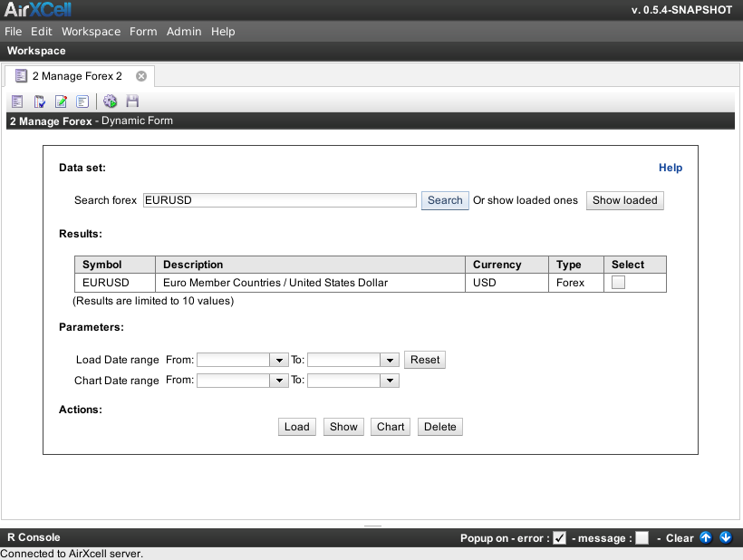Viewport: 743px width, 560px height.
Task: Open the Load Date range From dropdown
Action: pos(279,360)
